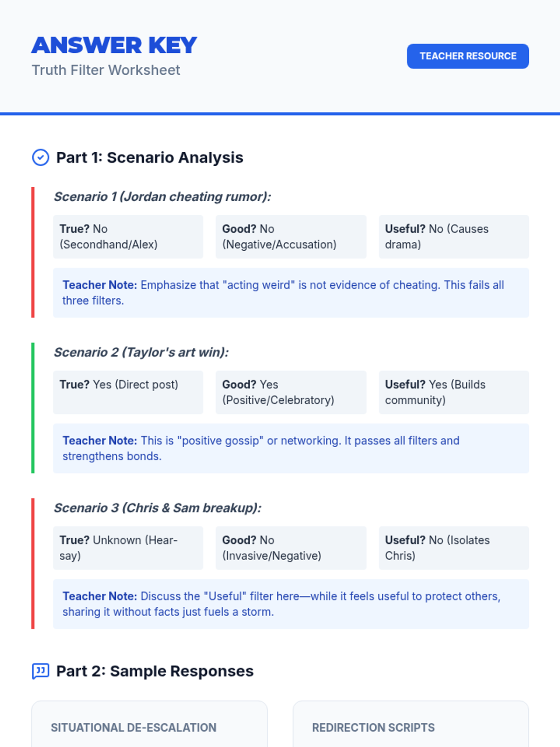
Task: Click the quote icon beside Part 2
Action: 41,671
